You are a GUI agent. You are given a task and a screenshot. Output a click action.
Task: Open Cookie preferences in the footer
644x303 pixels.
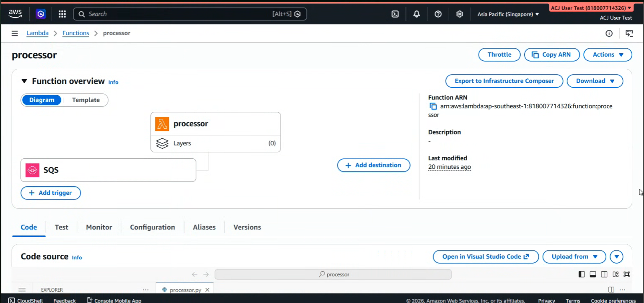[613, 300]
